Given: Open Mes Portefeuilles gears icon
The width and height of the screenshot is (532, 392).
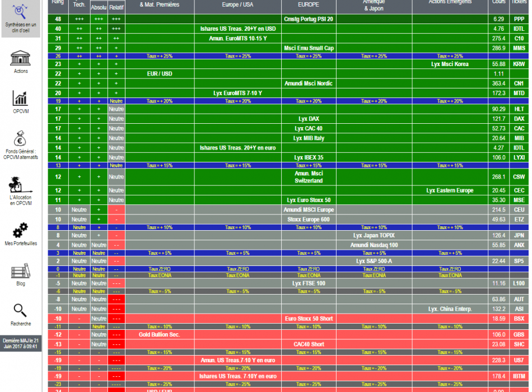Looking at the screenshot, I should point(20,230).
